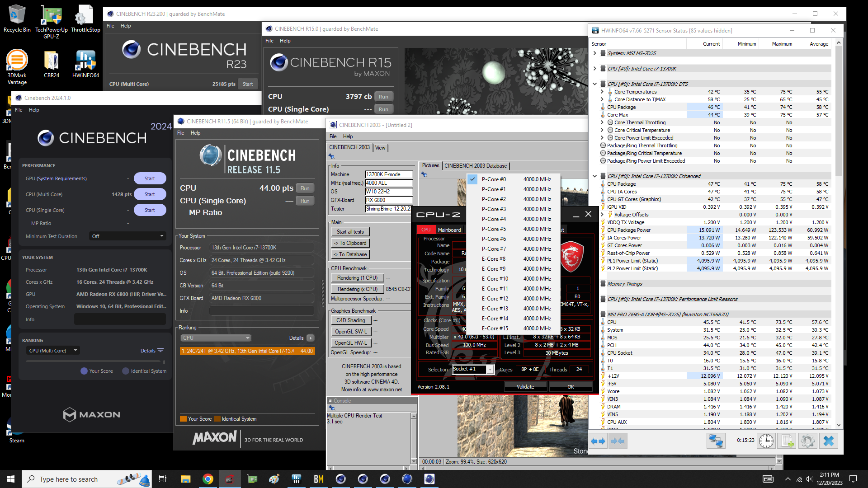Click Cinebench 2003 Console panel icon
This screenshot has height=488, width=868.
click(331, 408)
